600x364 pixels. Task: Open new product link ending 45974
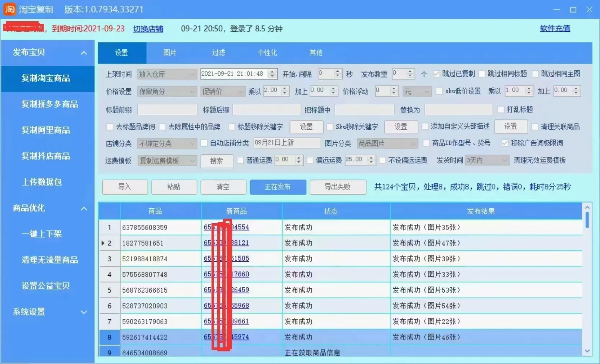click(226, 337)
